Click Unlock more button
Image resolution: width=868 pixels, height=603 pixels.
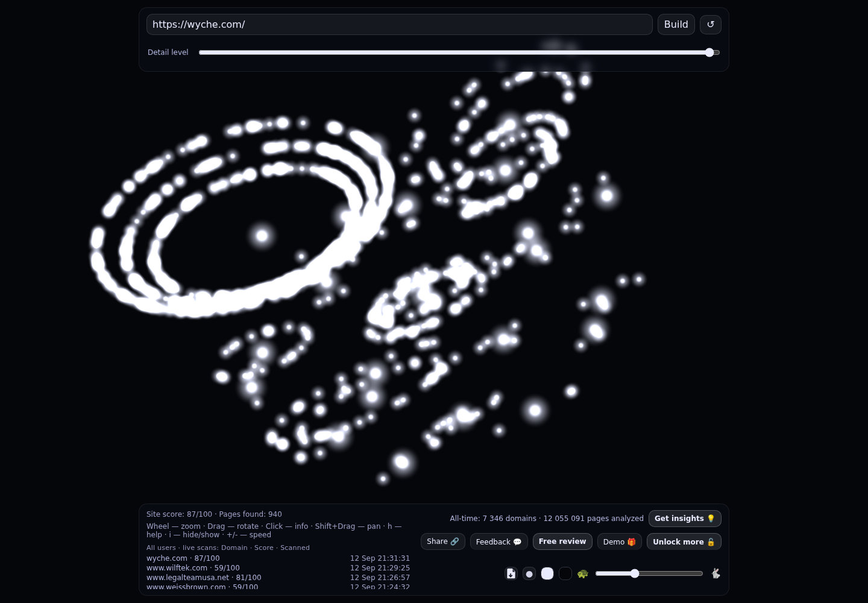pyautogui.click(x=684, y=541)
